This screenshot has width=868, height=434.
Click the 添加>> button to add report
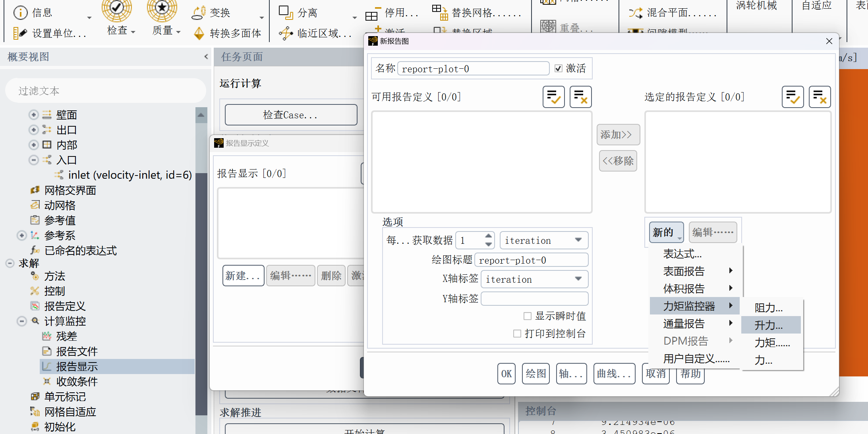pyautogui.click(x=617, y=135)
